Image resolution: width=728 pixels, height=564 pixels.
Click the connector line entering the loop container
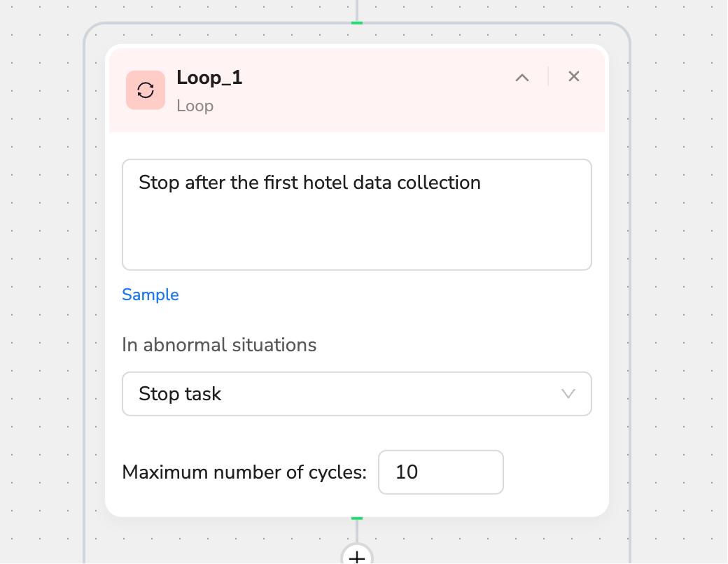[356, 10]
